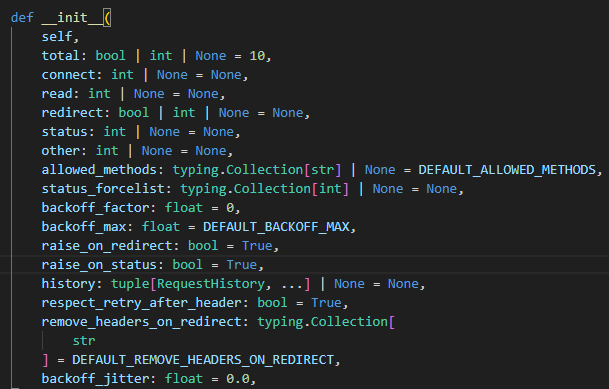Place cursor on the self parameter

click(57, 37)
